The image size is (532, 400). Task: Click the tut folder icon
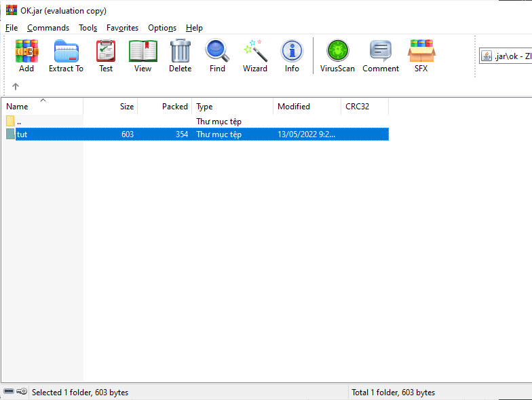pos(10,134)
